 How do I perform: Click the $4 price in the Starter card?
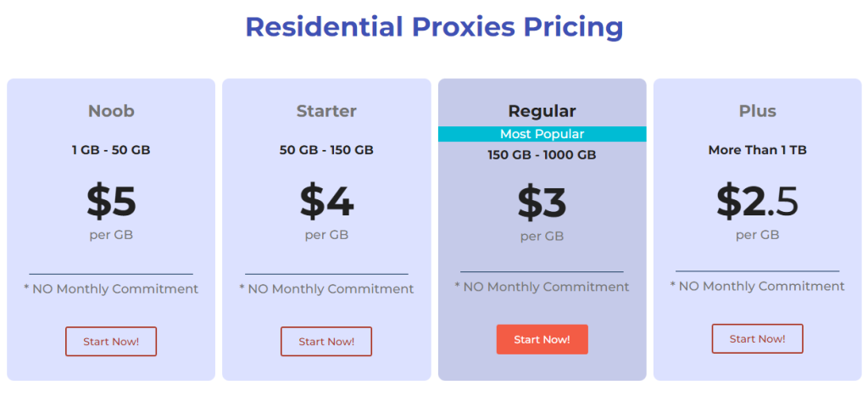pyautogui.click(x=326, y=201)
